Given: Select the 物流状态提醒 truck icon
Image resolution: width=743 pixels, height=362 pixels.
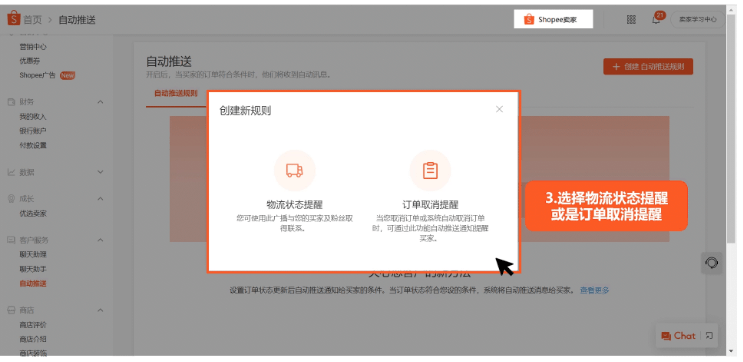Looking at the screenshot, I should tap(294, 171).
